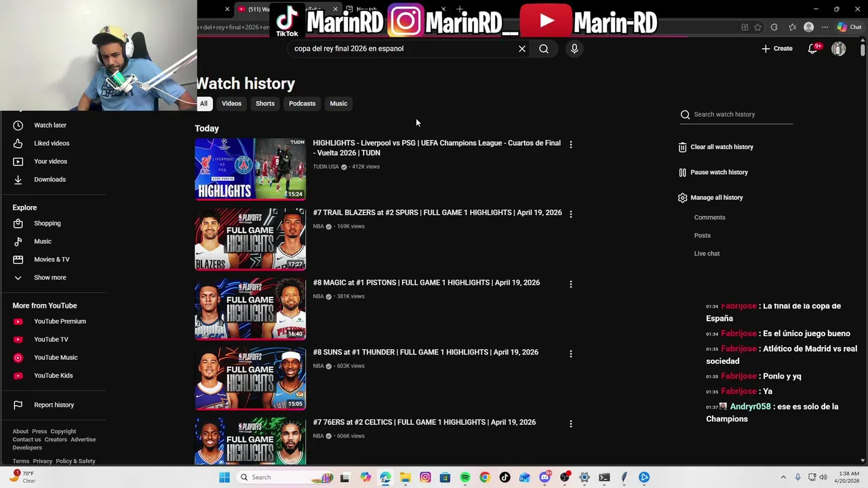
Task: Select the Videos filter chip
Action: pyautogui.click(x=231, y=104)
